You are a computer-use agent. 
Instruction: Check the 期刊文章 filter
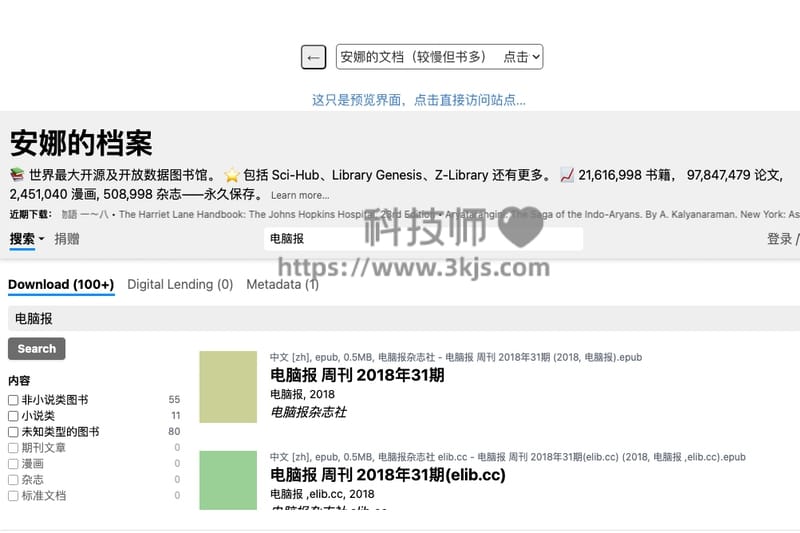coord(13,448)
